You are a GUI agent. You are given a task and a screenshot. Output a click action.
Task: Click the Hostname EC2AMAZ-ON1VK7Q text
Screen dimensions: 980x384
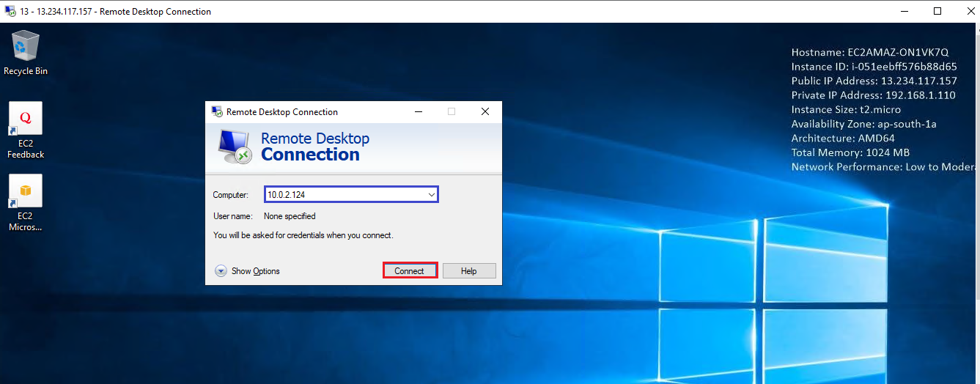tap(870, 52)
